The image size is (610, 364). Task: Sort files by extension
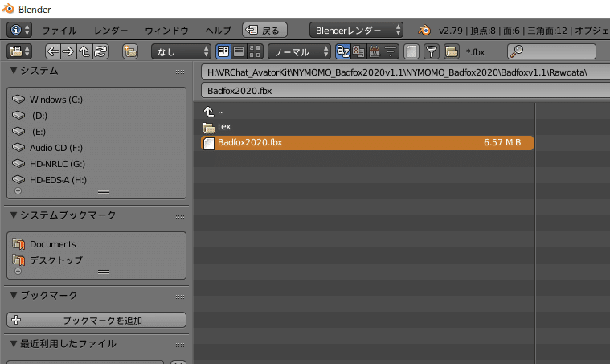point(358,51)
